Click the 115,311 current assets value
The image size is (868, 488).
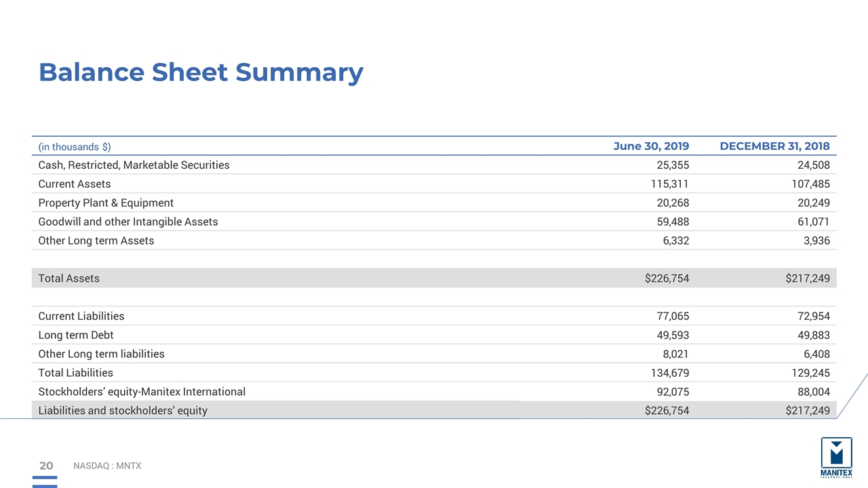coord(670,184)
